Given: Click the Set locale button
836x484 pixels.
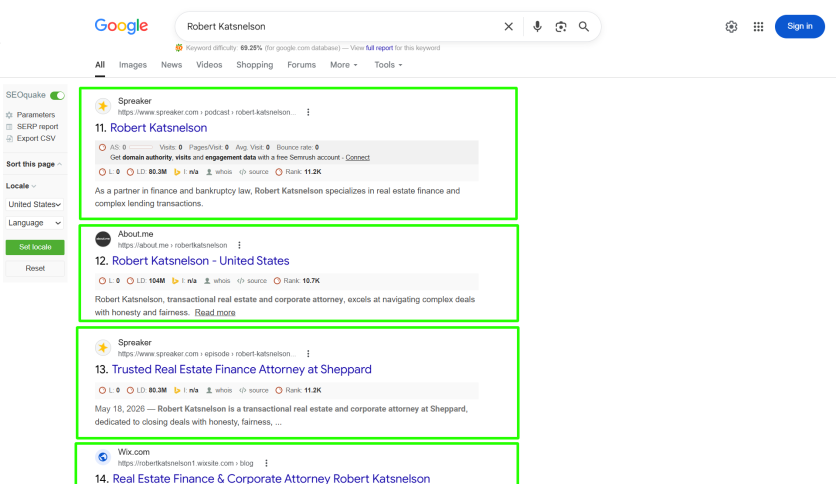Looking at the screenshot, I should tap(35, 247).
